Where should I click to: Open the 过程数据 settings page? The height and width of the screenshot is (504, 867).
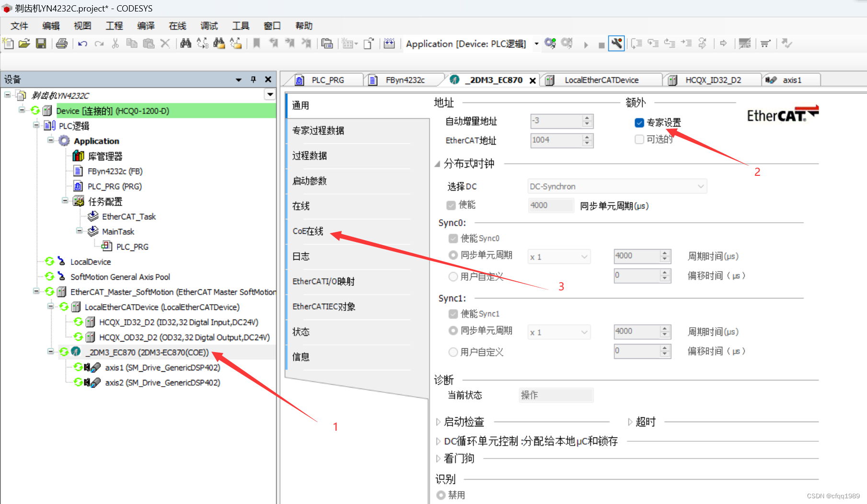(309, 155)
